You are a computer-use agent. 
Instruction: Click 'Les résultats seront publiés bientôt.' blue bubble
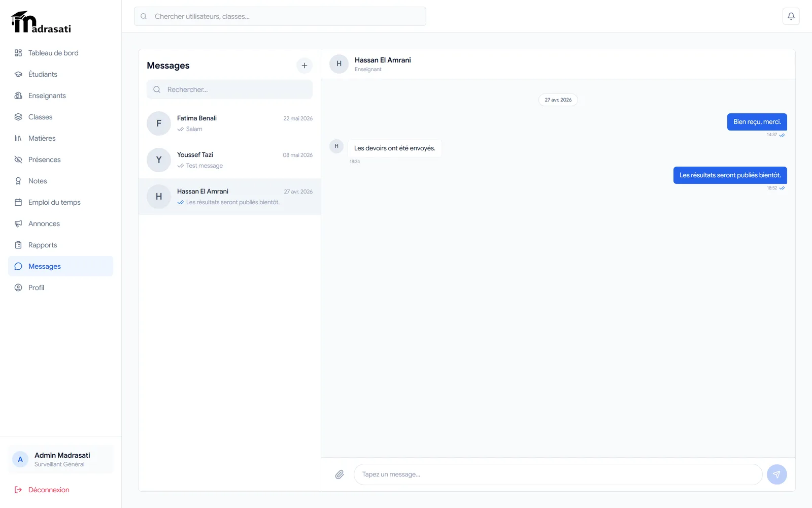click(x=730, y=175)
